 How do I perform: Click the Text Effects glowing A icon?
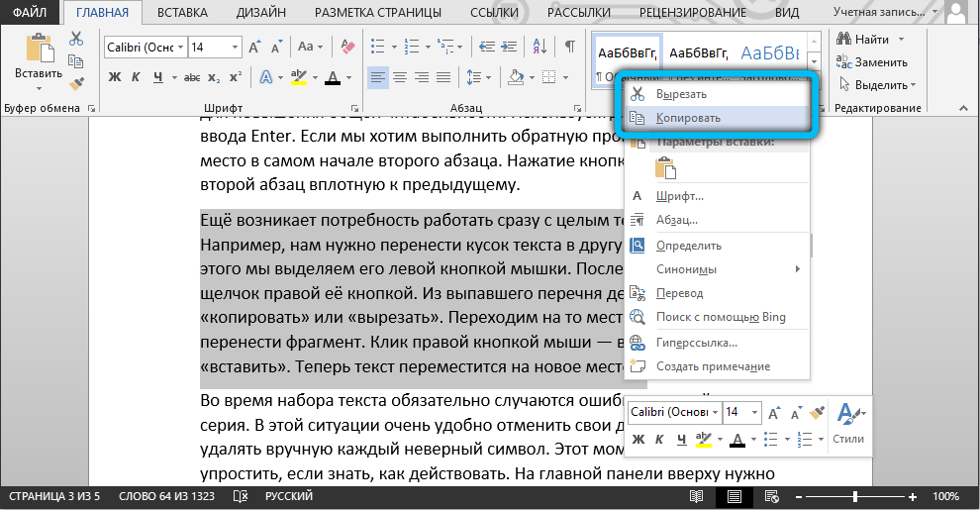(x=265, y=77)
